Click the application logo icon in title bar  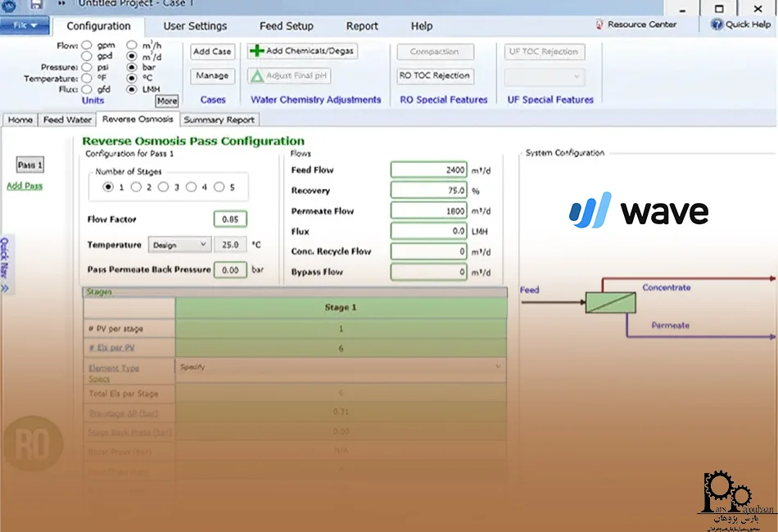[x=9, y=5]
